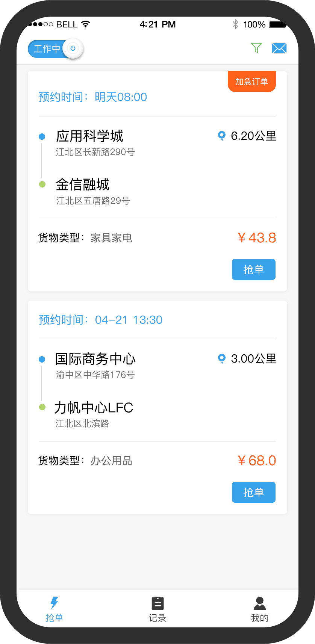Grab the 国际商务中心 order with 抢单
Image resolution: width=315 pixels, height=644 pixels.
(x=253, y=492)
